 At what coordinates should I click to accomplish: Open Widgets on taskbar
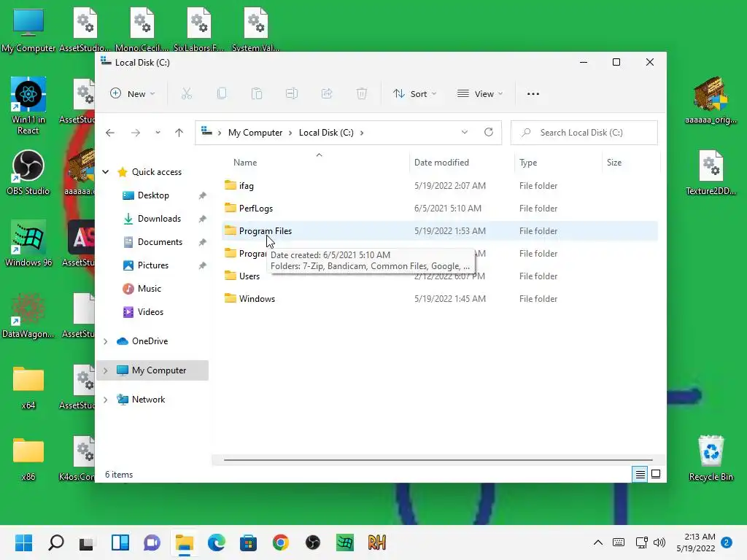[120, 542]
